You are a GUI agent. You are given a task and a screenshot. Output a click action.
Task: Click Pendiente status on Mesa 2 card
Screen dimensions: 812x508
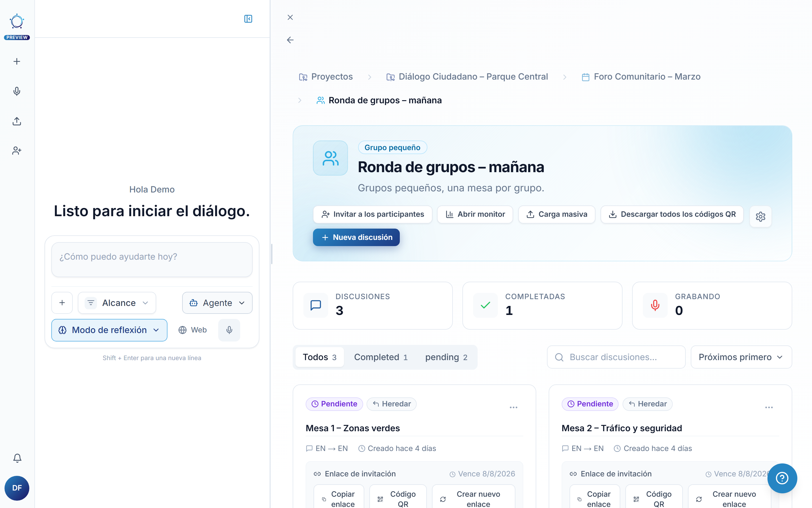tap(590, 404)
